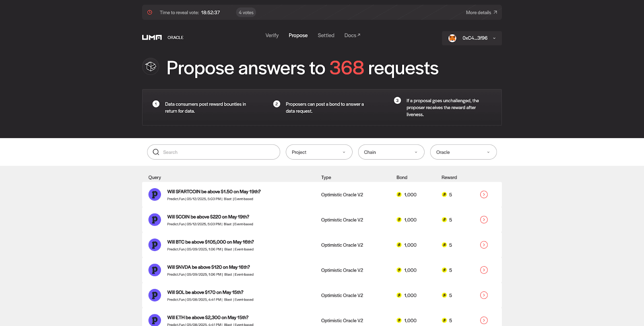Click the red 368 request count
The height and width of the screenshot is (326, 644).
pos(347,68)
